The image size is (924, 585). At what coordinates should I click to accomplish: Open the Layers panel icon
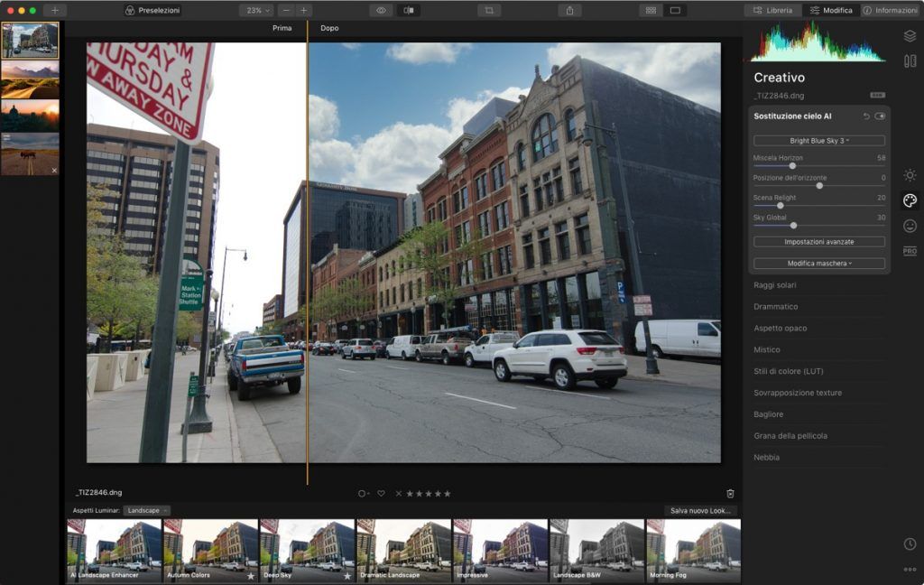[910, 36]
